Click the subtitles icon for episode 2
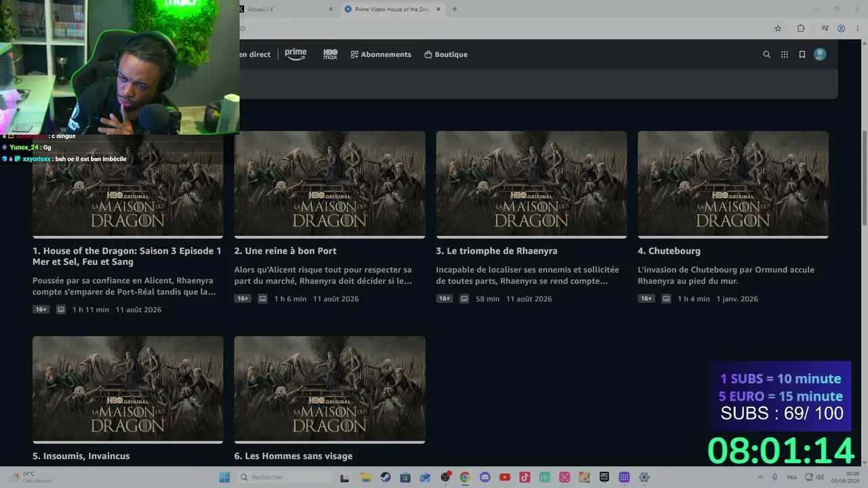868x488 pixels. click(x=262, y=299)
